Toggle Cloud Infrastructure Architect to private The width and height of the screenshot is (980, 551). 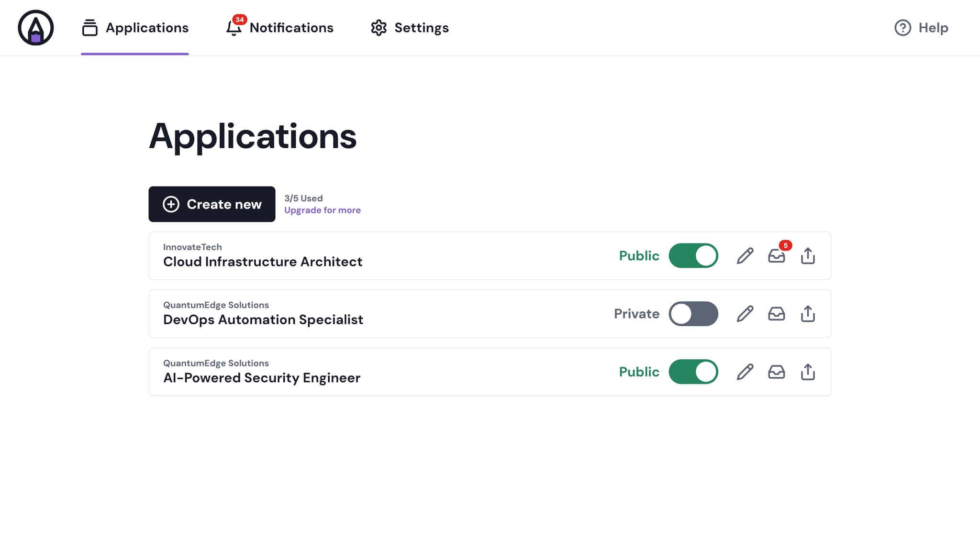[x=693, y=256]
